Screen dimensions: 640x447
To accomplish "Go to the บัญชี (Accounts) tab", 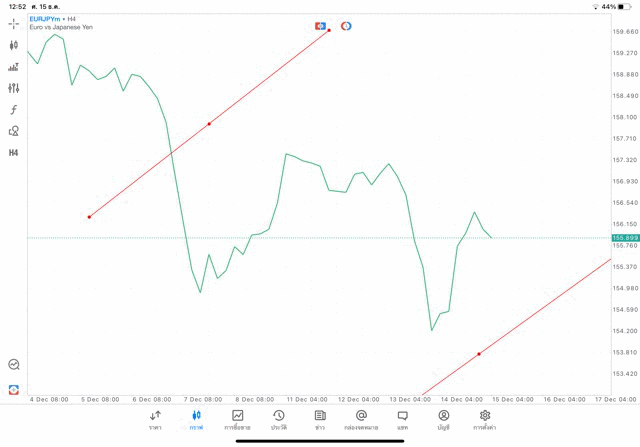I will 443,420.
